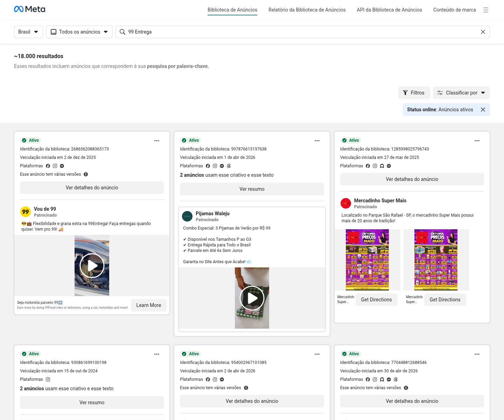Image resolution: width=504 pixels, height=420 pixels.
Task: Click the Vou de 99 advertiser name
Action: tap(45, 209)
